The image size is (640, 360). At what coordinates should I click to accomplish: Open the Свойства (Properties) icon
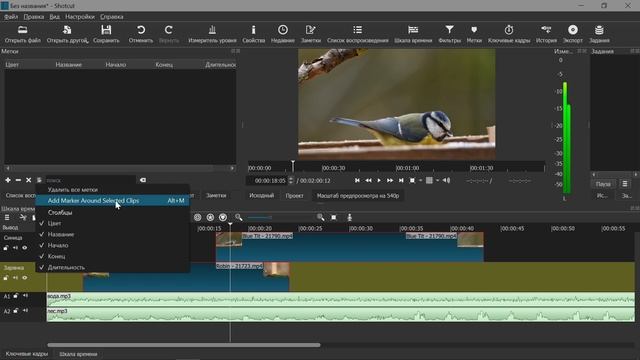pos(253,33)
